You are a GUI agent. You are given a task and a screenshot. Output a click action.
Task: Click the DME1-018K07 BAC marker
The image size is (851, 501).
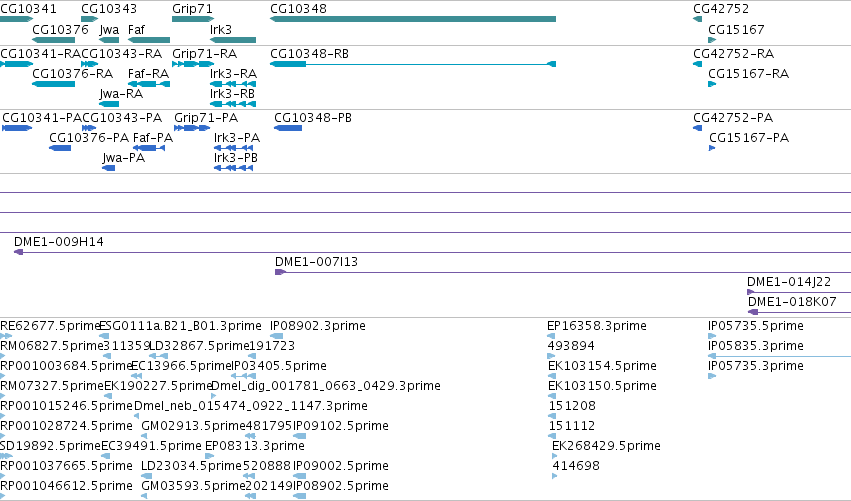(753, 312)
